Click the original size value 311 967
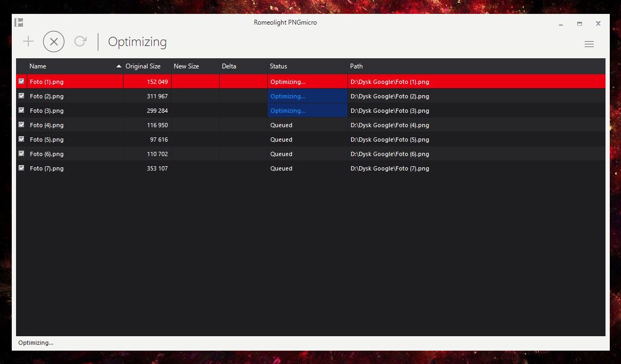 (x=157, y=96)
